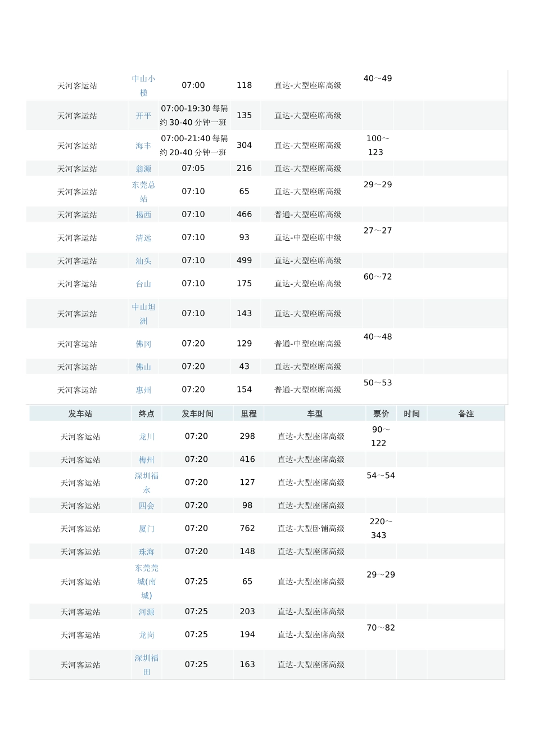Open the 翁源 destination link
The image size is (534, 756).
[x=143, y=169]
